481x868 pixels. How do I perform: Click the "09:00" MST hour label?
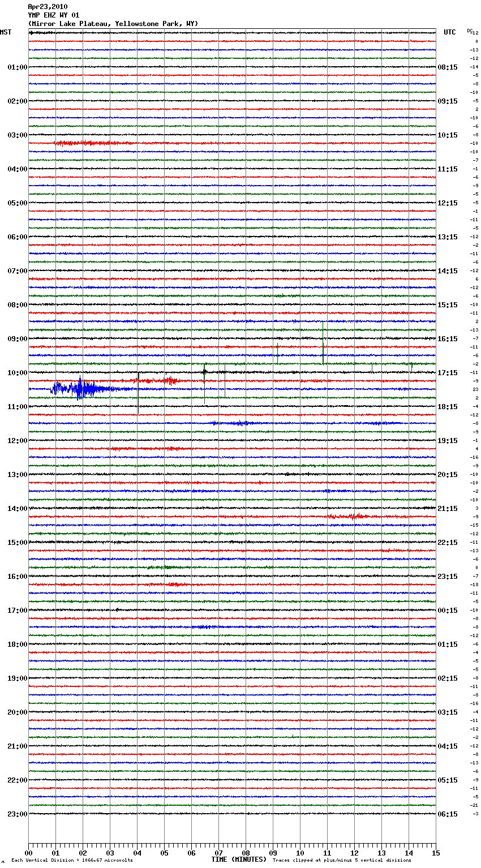[x=17, y=339]
